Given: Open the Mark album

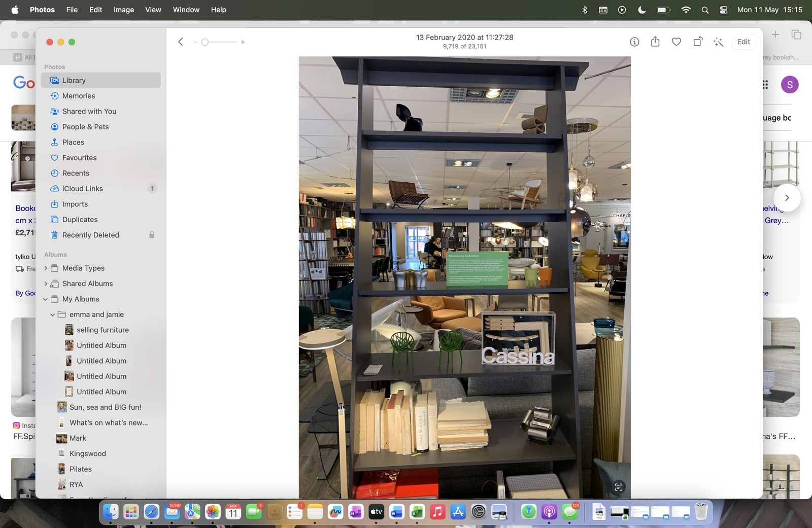Looking at the screenshot, I should (101, 438).
